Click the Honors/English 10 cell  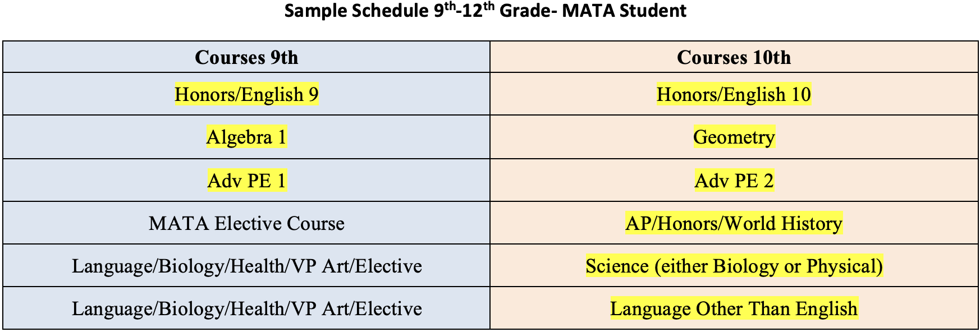pyautogui.click(x=734, y=94)
